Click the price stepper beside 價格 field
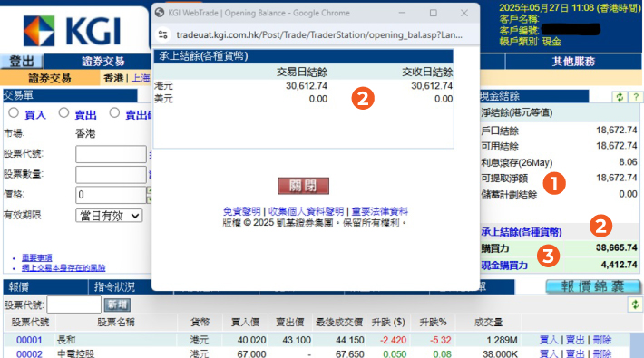 coord(149,195)
